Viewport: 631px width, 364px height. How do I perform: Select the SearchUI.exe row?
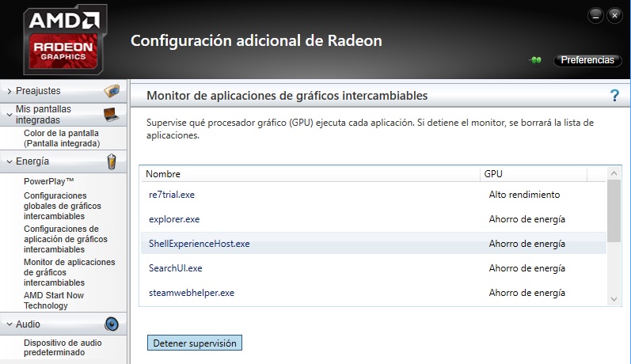coord(374,268)
